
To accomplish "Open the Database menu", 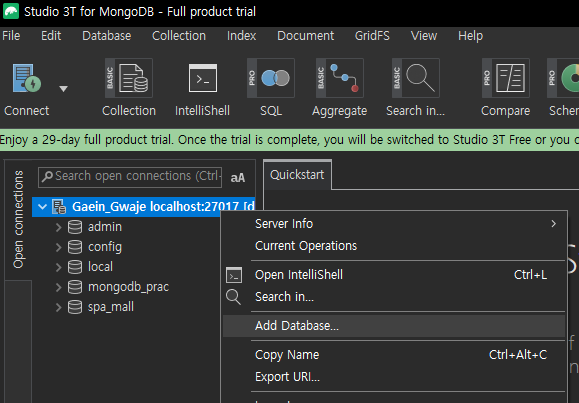I will coord(107,36).
